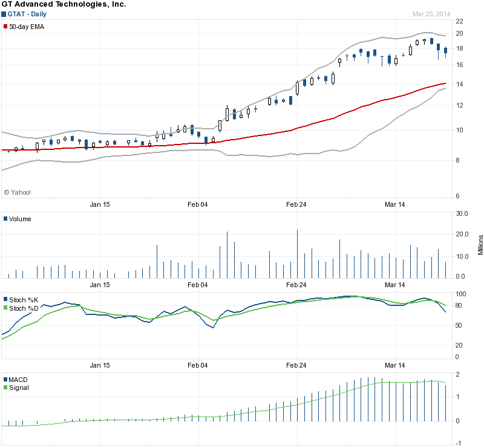The height and width of the screenshot is (448, 484).
Task: Select the GT Advanced Technologies, Inc. title
Action: click(64, 4)
